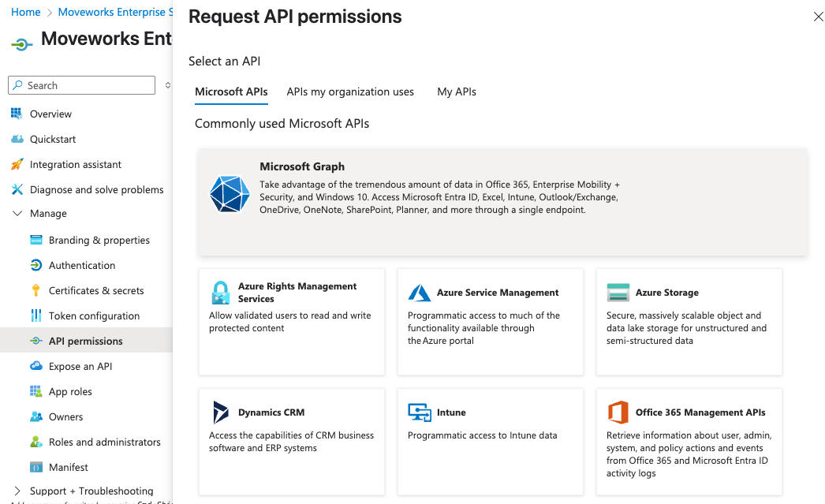
Task: Click the Branding & properties icon
Action: [35, 240]
